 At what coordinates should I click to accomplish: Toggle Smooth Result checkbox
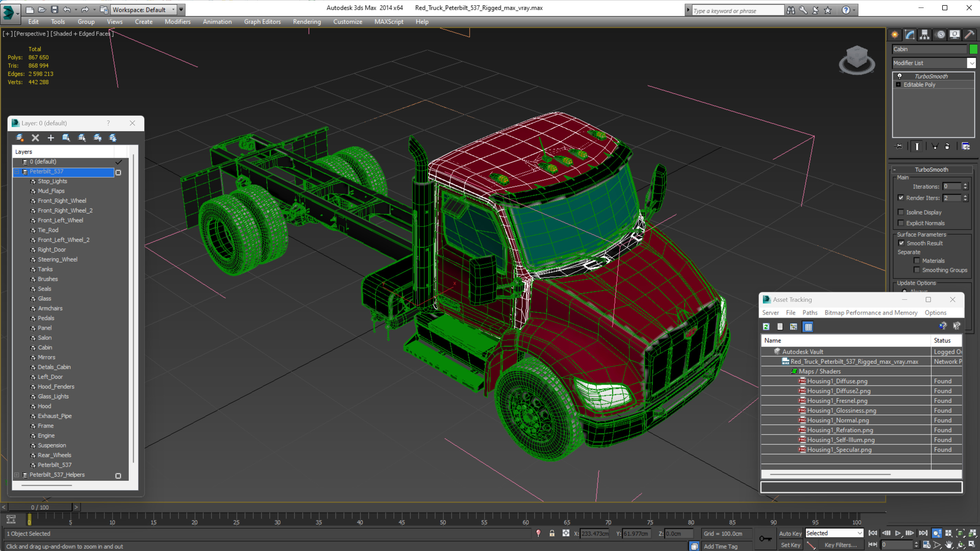pos(901,243)
